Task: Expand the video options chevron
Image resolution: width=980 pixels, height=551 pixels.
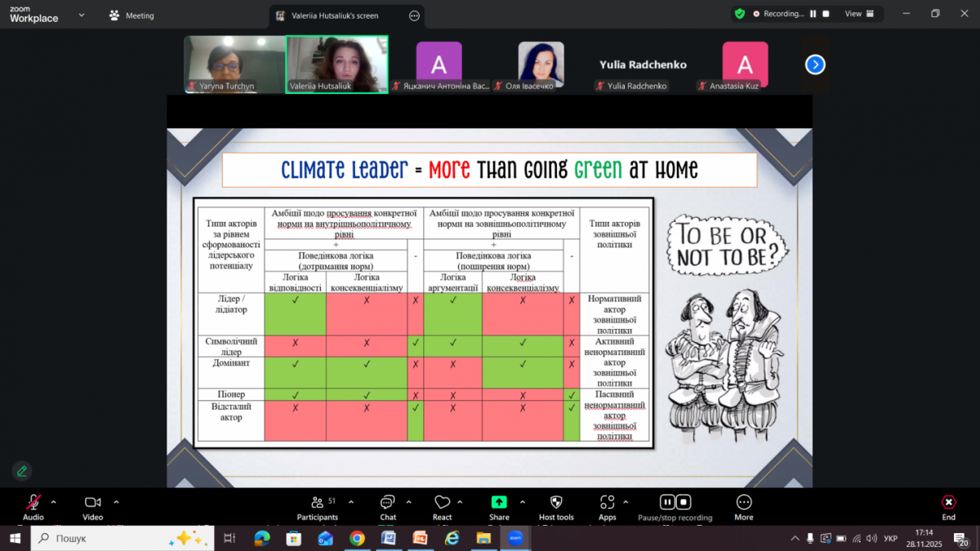Action: point(116,502)
